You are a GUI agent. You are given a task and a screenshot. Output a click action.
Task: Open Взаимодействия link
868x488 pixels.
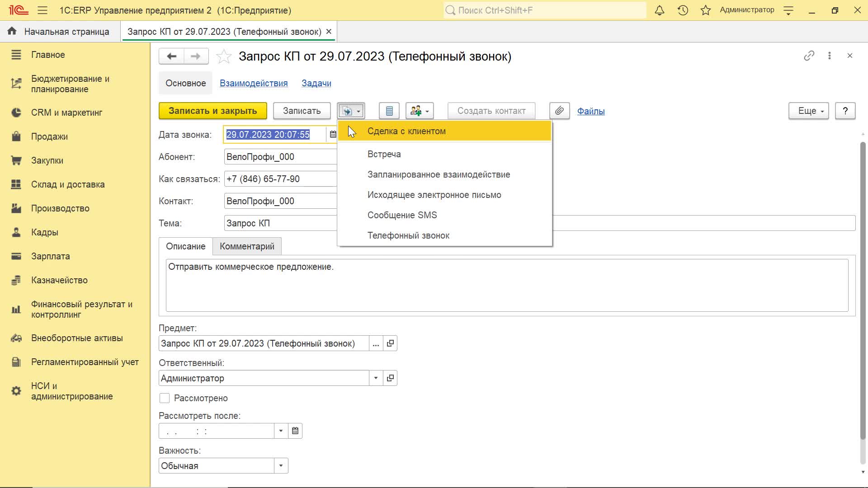(254, 83)
